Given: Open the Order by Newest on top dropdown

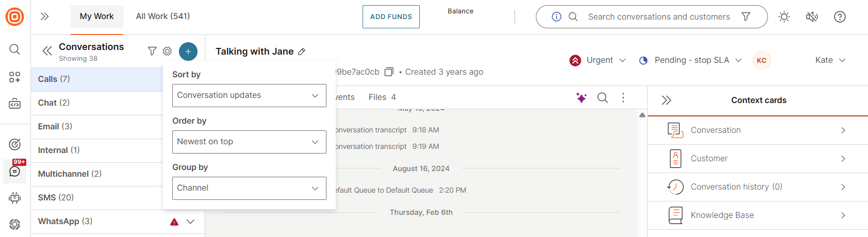Looking at the screenshot, I should pyautogui.click(x=249, y=142).
